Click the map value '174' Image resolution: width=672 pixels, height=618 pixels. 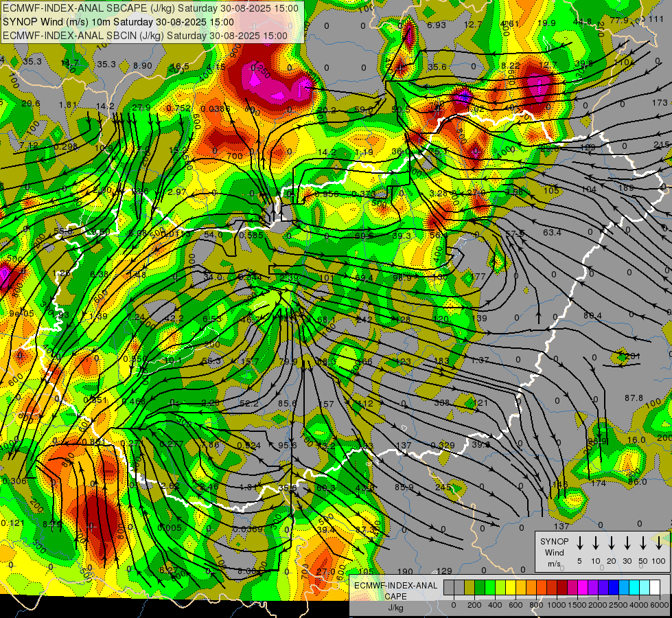[x=599, y=483]
